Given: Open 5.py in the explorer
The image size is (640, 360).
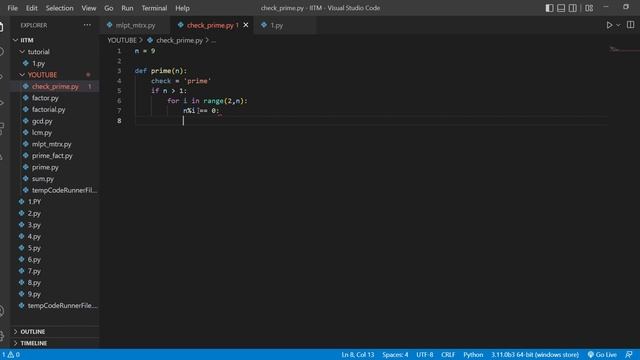Looking at the screenshot, I should click(34, 248).
